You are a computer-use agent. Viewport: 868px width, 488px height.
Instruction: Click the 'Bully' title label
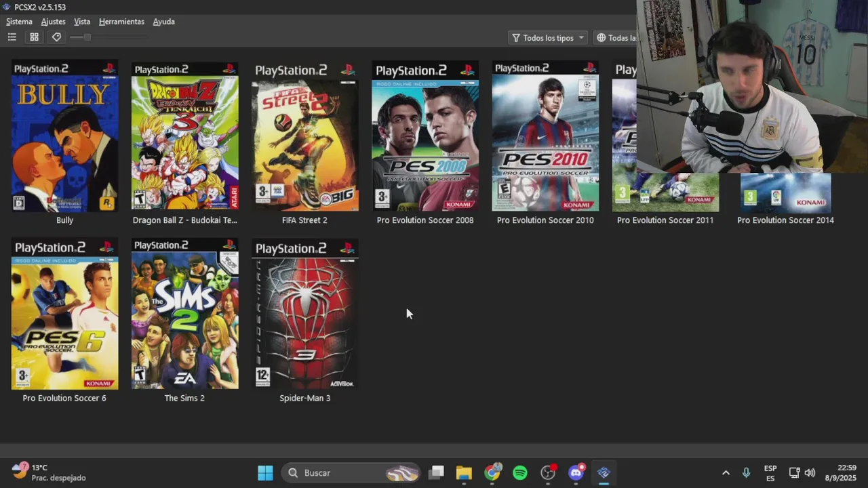tap(64, 220)
